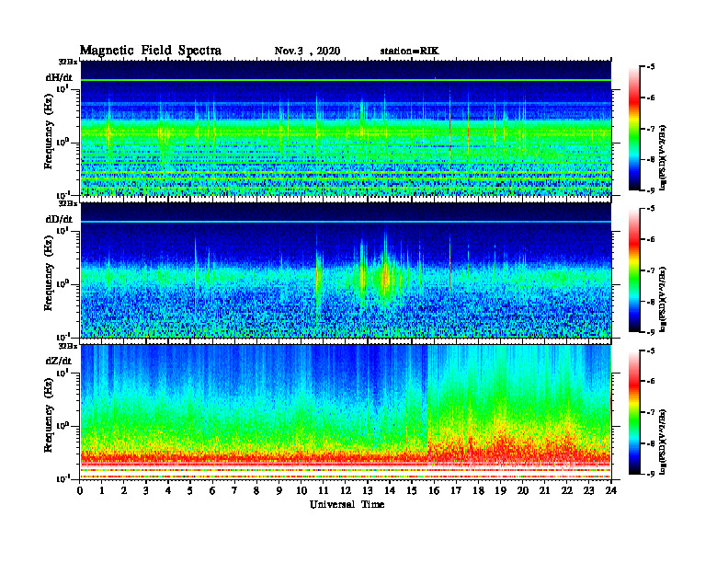
Task: Click the -7 tick on dH/dt color bar
Action: (x=651, y=129)
